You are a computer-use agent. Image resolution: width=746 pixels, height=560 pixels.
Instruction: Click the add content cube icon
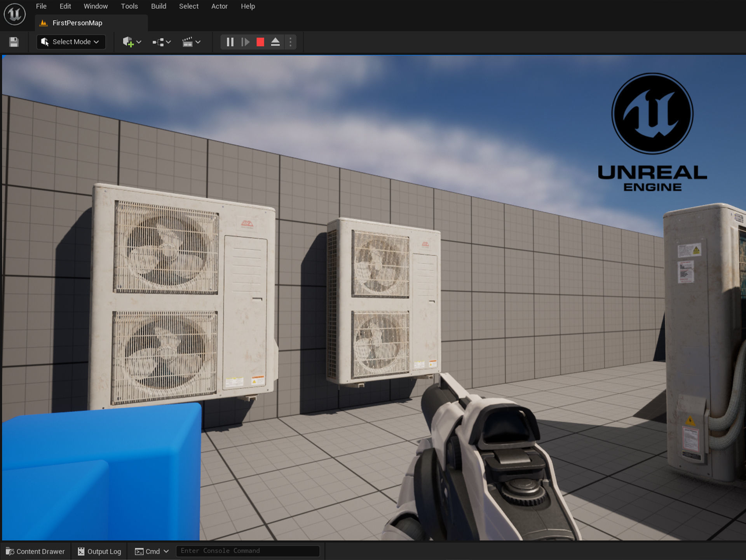[x=132, y=42]
